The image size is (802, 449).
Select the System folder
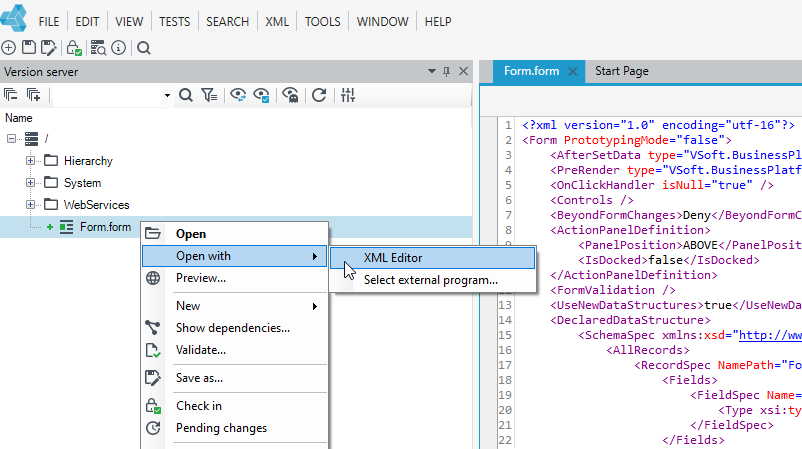point(82,183)
